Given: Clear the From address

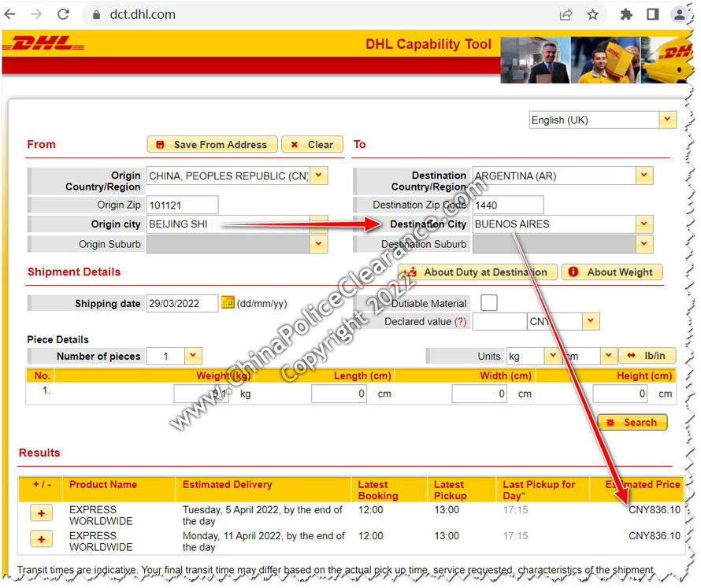Looking at the screenshot, I should [x=313, y=145].
